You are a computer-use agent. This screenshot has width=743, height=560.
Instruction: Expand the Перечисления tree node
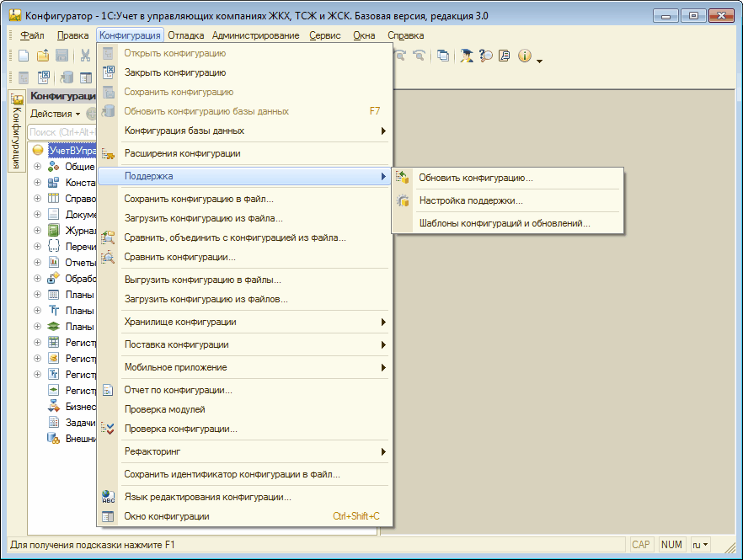tap(37, 247)
